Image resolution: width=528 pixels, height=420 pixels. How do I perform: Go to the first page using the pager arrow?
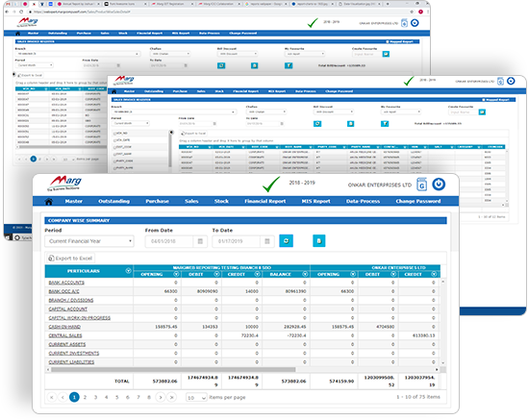point(52,398)
